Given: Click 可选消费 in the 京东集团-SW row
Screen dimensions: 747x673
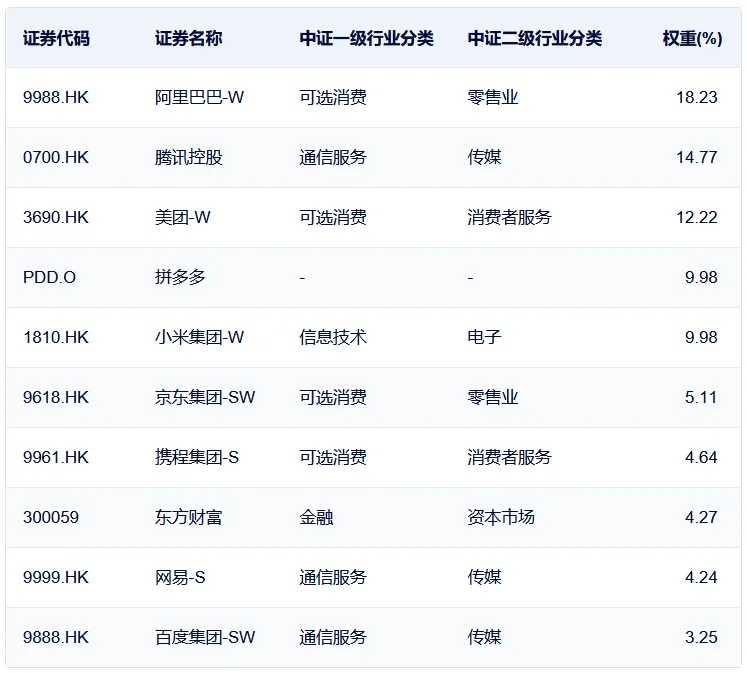Looking at the screenshot, I should (333, 398).
